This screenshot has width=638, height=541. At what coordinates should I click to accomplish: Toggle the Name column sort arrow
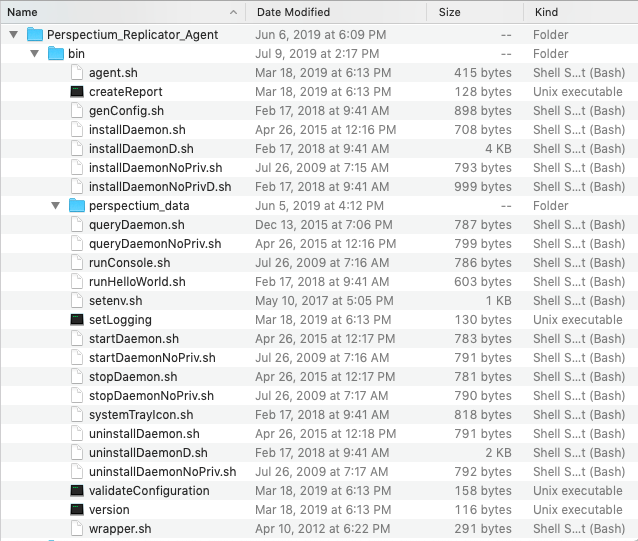233,12
